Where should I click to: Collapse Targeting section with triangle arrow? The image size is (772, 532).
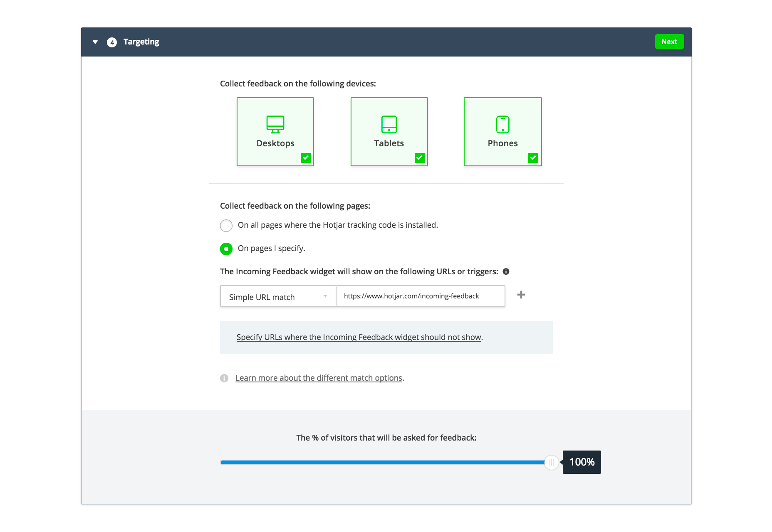(x=95, y=42)
